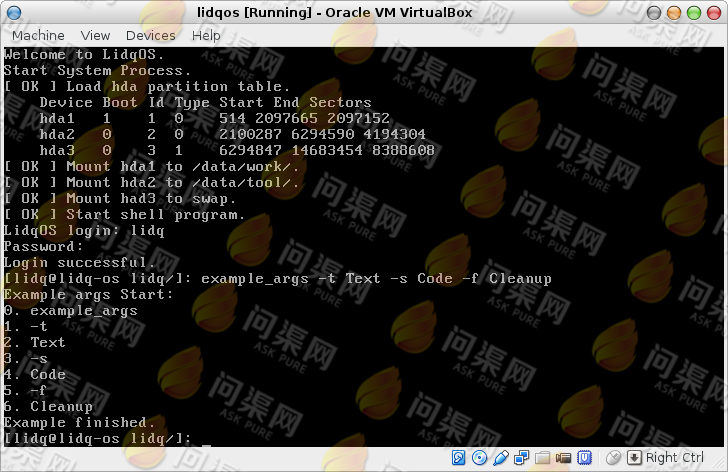Click the '2. Text' output line
Viewport: 728px width, 472px height.
34,343
